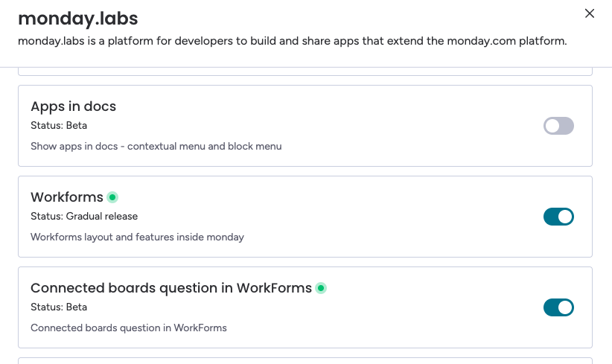Viewport: 612px width, 364px height.
Task: Click the Show apps in docs description
Action: pyautogui.click(x=156, y=146)
